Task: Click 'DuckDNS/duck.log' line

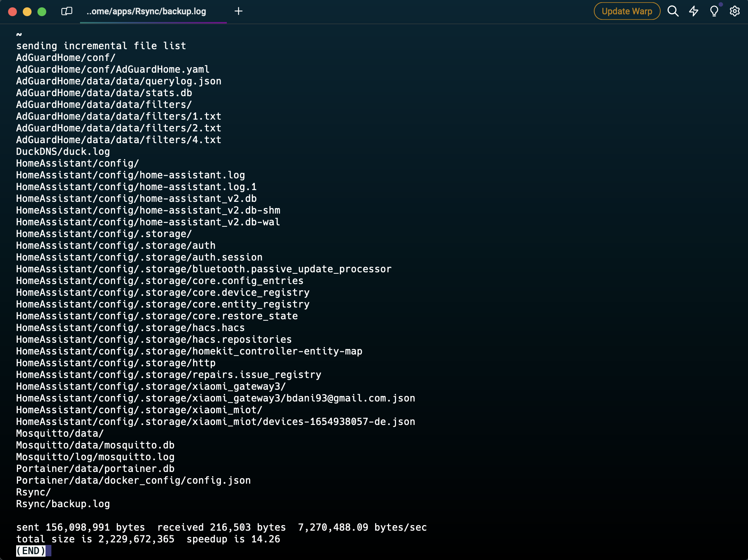Action: [x=63, y=152]
